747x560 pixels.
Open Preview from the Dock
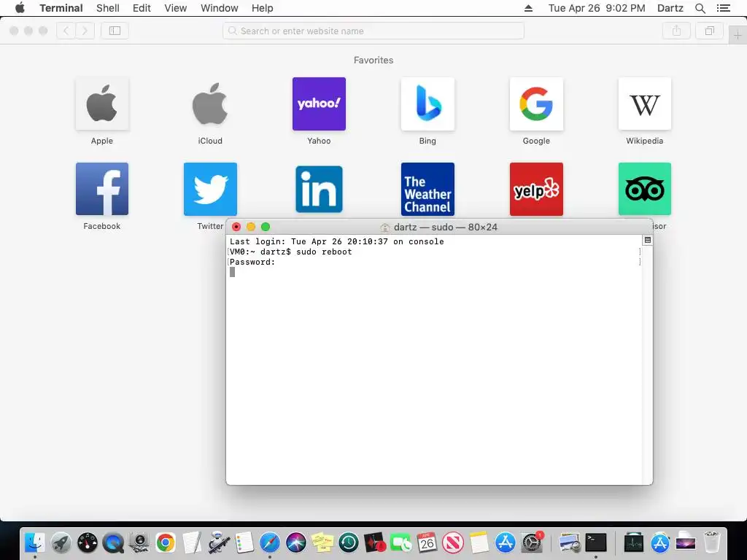569,542
